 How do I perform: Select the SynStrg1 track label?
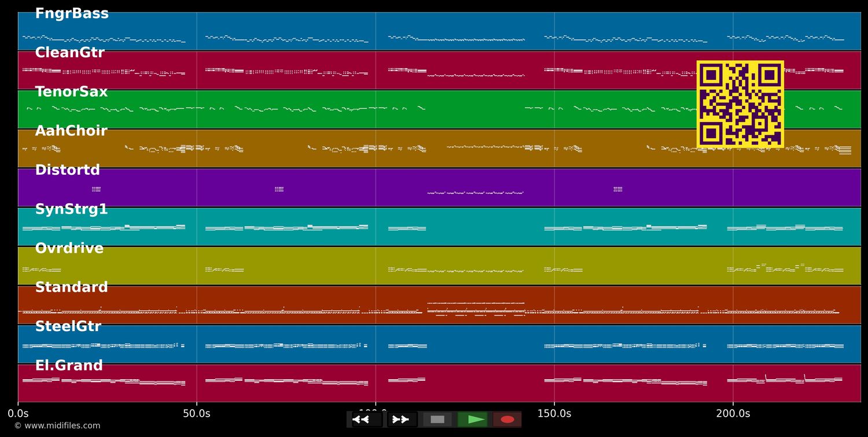[x=71, y=210]
